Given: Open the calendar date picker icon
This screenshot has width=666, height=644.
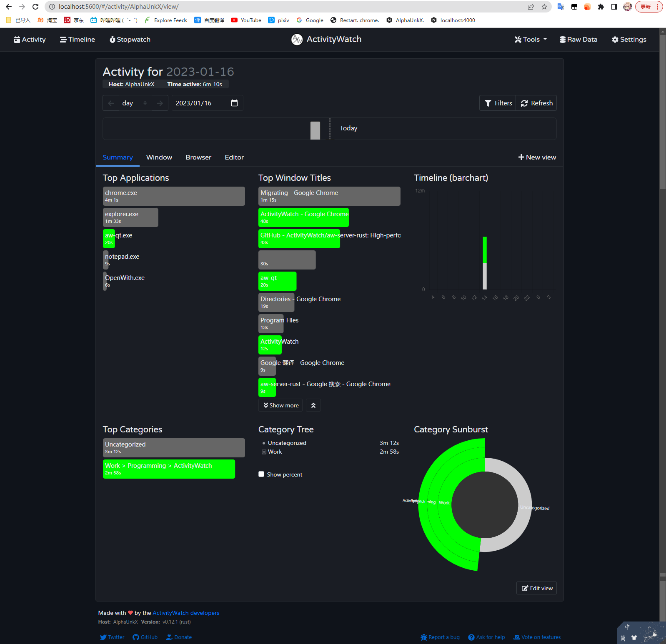Looking at the screenshot, I should click(234, 103).
